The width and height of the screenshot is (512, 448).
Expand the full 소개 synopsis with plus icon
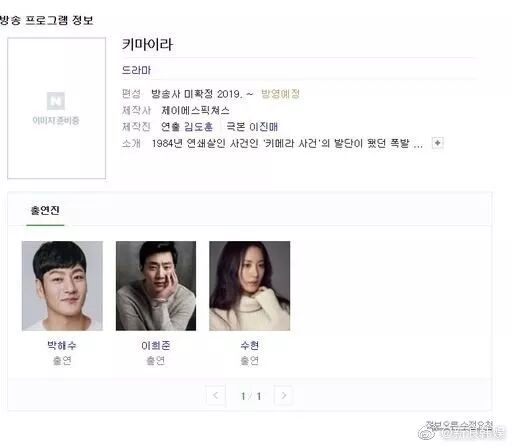(x=437, y=143)
